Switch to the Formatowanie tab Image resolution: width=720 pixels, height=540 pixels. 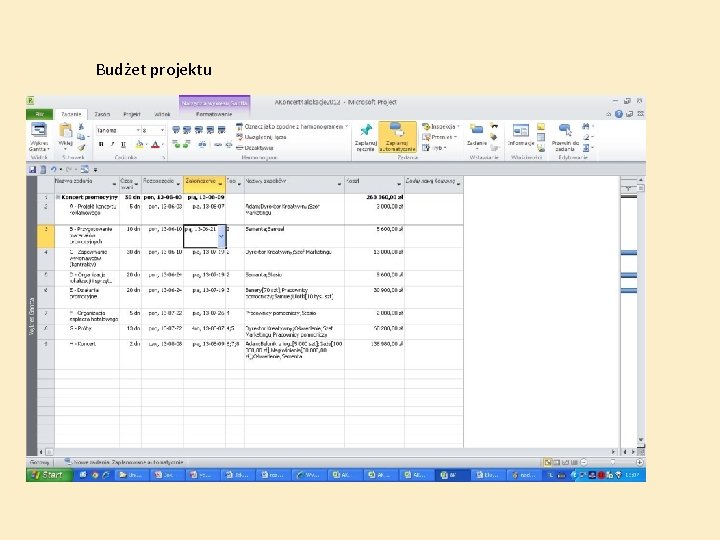(214, 114)
